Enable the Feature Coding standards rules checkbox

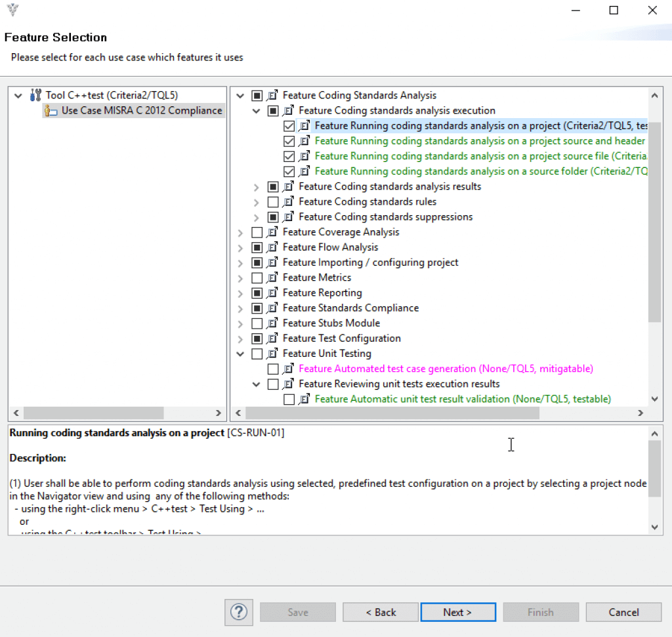[273, 202]
